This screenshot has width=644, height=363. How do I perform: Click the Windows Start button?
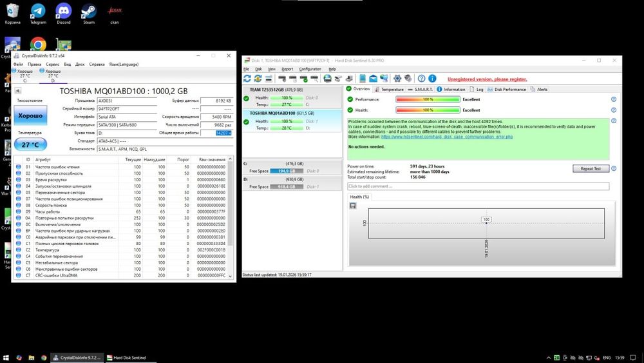click(x=6, y=358)
